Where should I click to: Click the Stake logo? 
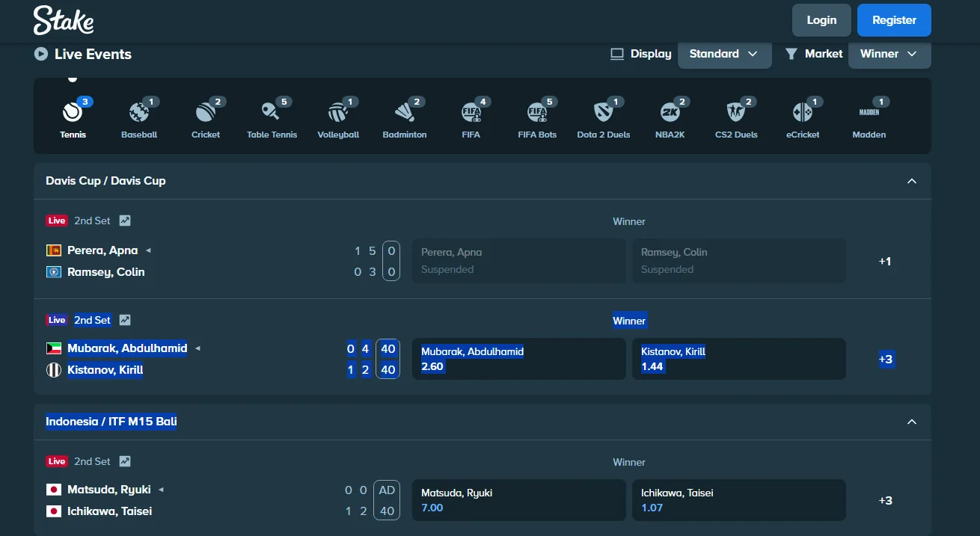(x=64, y=21)
